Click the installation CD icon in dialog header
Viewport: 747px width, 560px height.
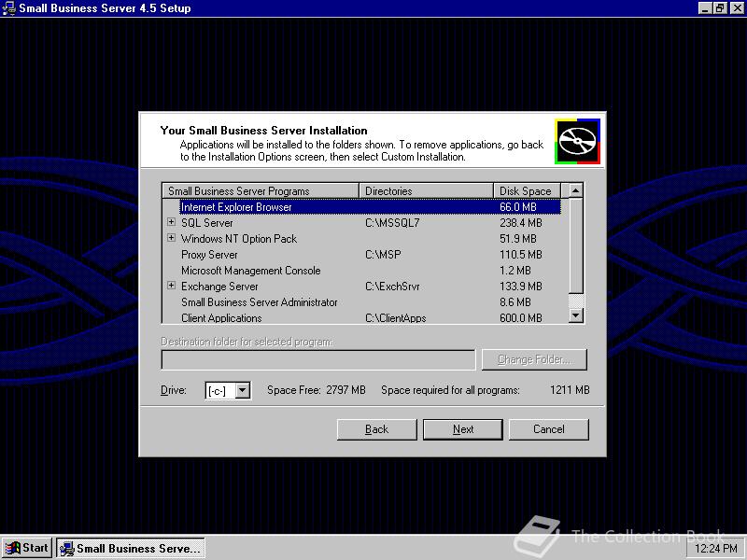coord(577,141)
